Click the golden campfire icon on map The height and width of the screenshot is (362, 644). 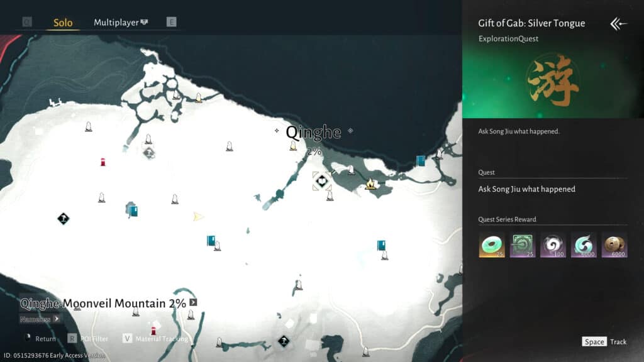[x=370, y=184]
